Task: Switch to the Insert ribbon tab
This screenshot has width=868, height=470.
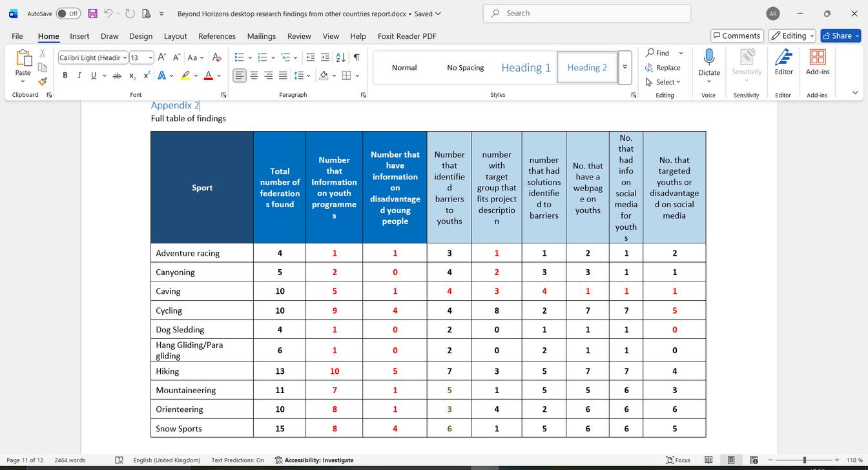Action: 79,36
